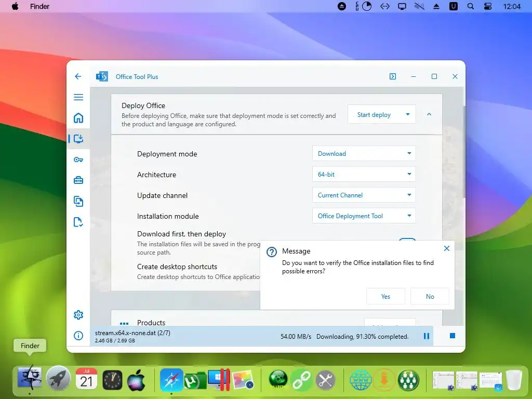Select the Deploy page icon in sidebar
Screen dimensions: 532x399
click(78, 138)
